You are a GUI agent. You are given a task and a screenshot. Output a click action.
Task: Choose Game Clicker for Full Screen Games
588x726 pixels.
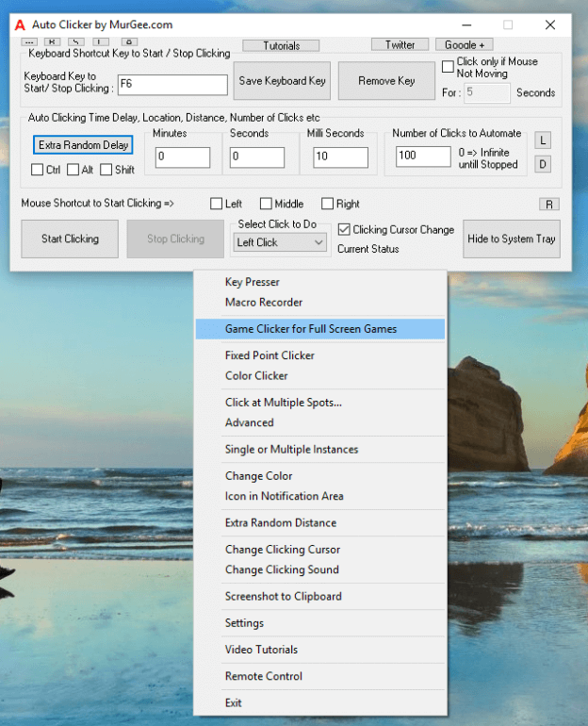320,329
